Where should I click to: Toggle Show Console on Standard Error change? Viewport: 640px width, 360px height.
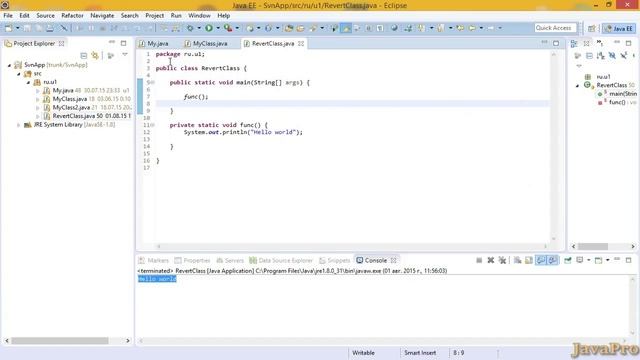pos(553,260)
